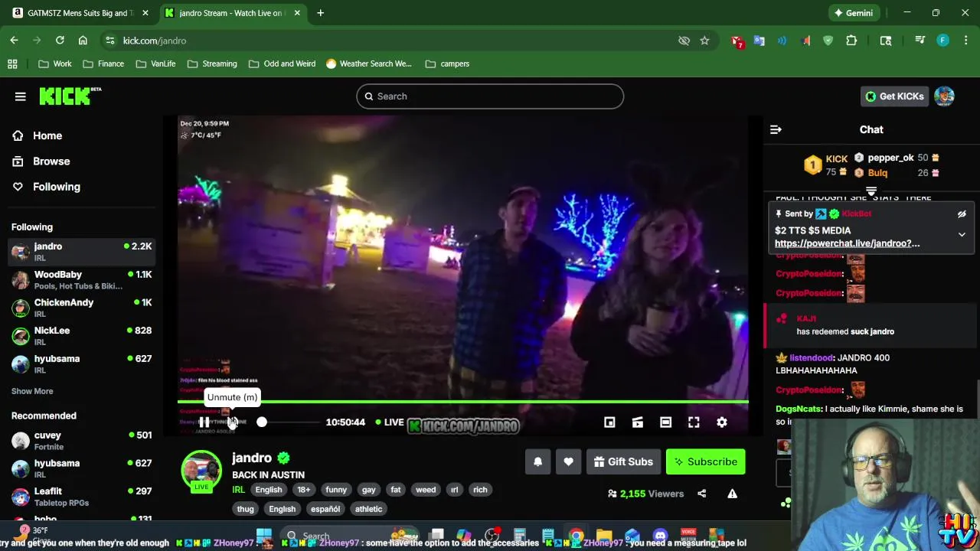This screenshot has width=980, height=551.
Task: Open the Gmail extension with badge
Action: pyautogui.click(x=737, y=41)
